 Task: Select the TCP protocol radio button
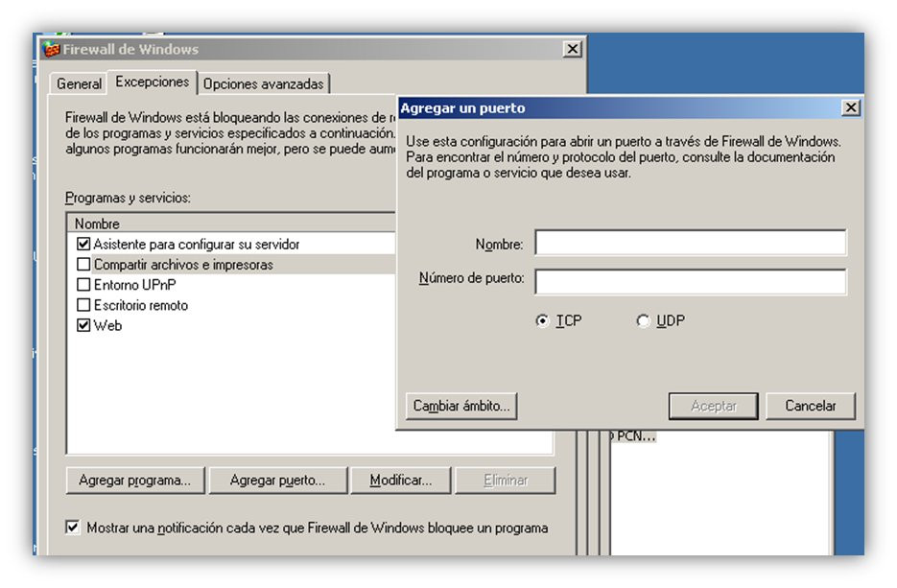pyautogui.click(x=542, y=321)
